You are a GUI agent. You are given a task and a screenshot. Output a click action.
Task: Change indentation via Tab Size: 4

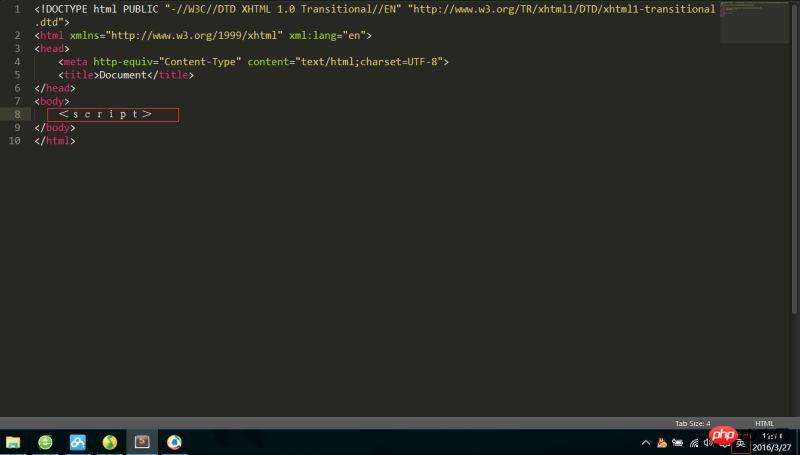pyautogui.click(x=692, y=423)
